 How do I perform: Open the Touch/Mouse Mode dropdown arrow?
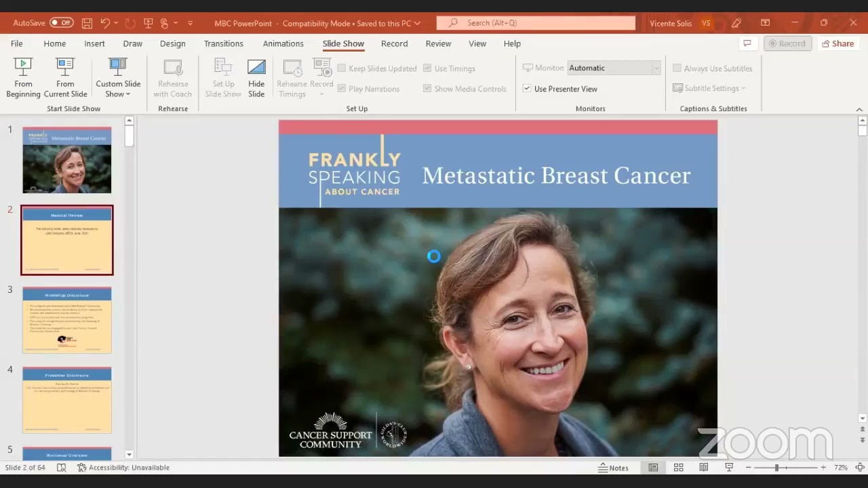[x=176, y=23]
